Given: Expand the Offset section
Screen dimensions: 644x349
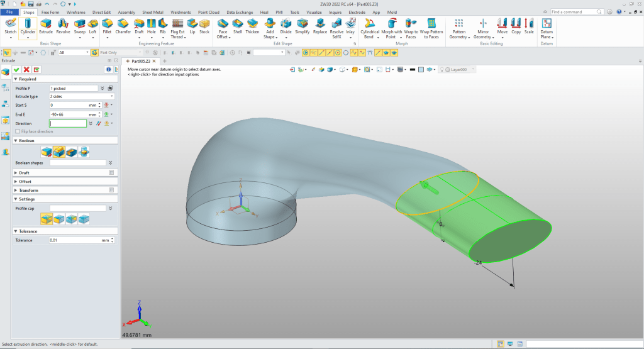Looking at the screenshot, I should click(x=25, y=181).
